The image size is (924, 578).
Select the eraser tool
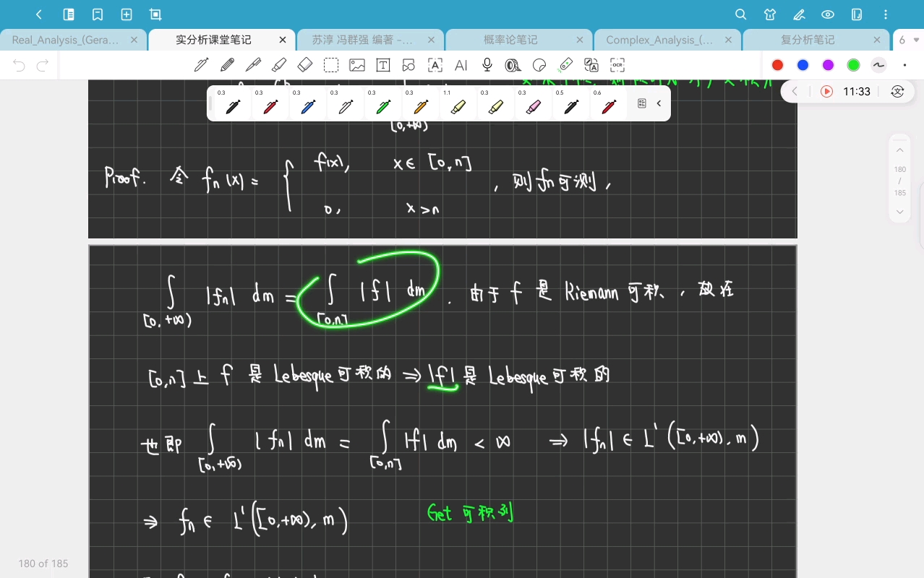[x=305, y=65]
